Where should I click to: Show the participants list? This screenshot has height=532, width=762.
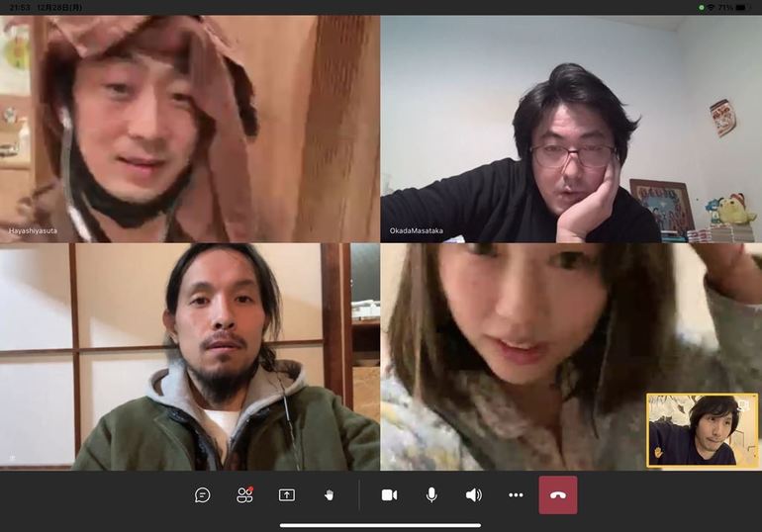(x=244, y=494)
